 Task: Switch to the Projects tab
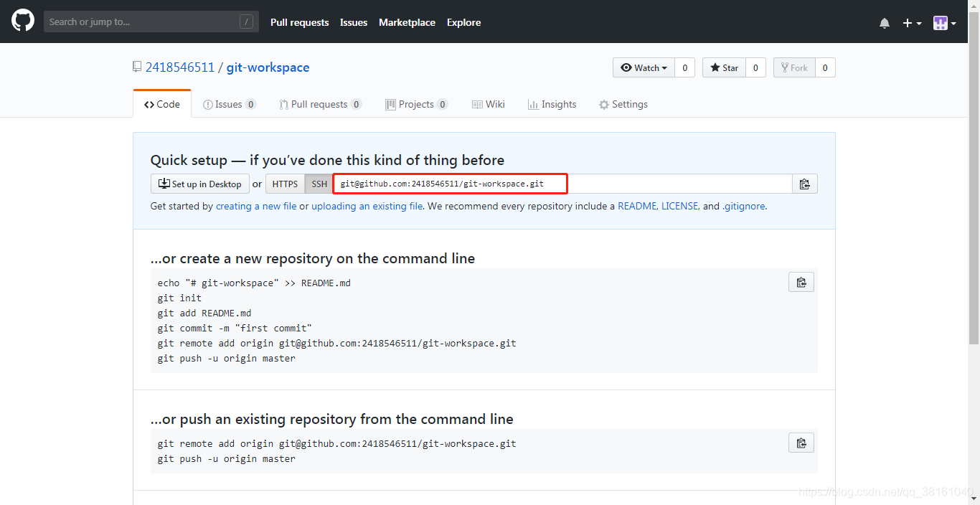point(416,104)
